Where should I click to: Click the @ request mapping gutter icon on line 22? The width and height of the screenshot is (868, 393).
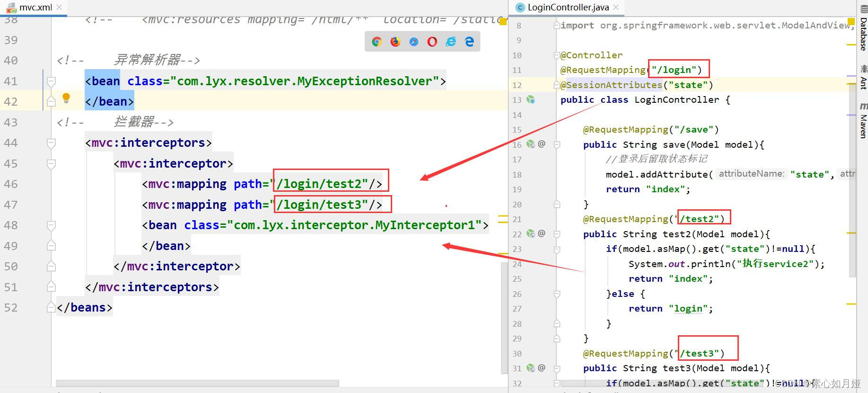tap(542, 233)
